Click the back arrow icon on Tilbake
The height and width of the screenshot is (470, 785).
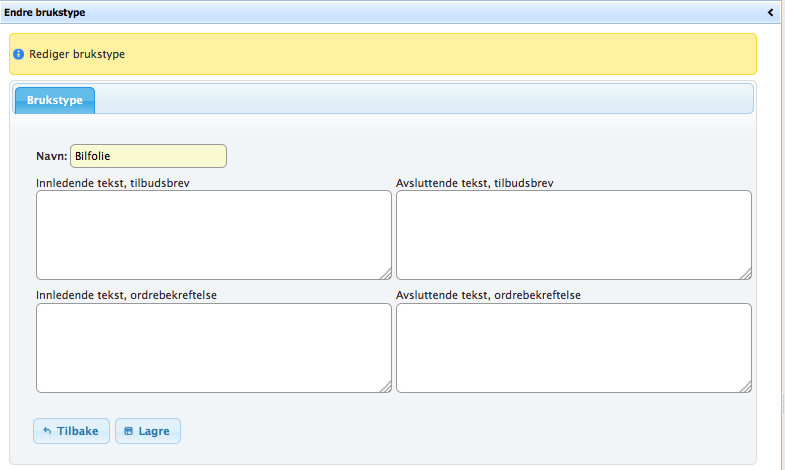[x=47, y=432]
